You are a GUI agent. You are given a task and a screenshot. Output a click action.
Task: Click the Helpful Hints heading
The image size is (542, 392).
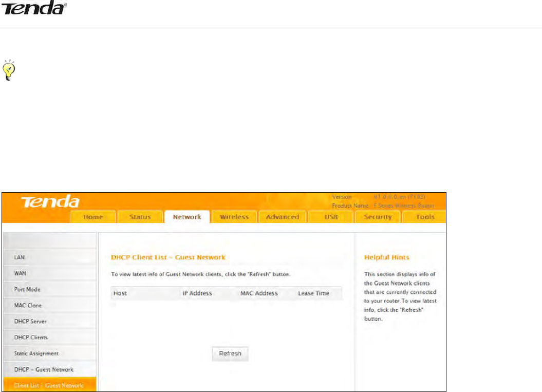tap(387, 257)
